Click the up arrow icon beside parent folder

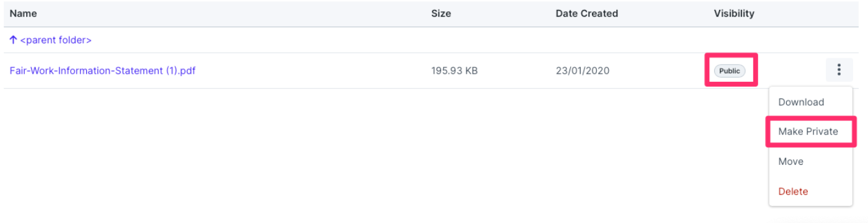[13, 40]
